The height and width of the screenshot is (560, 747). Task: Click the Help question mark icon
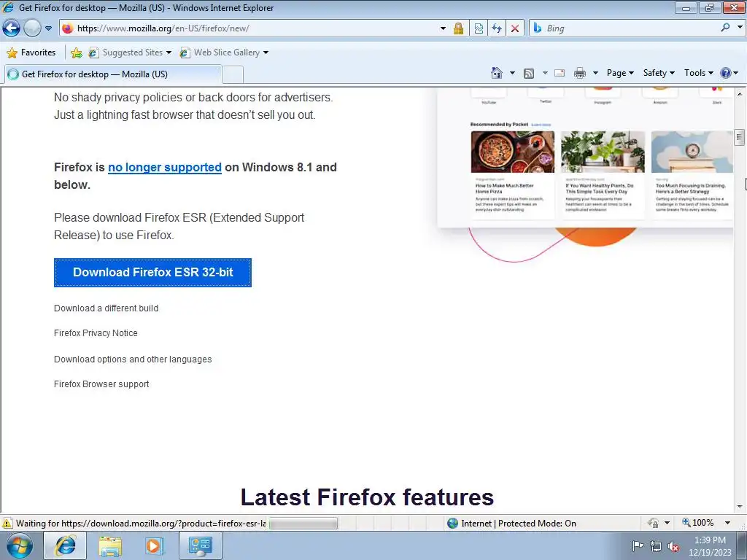tap(726, 73)
